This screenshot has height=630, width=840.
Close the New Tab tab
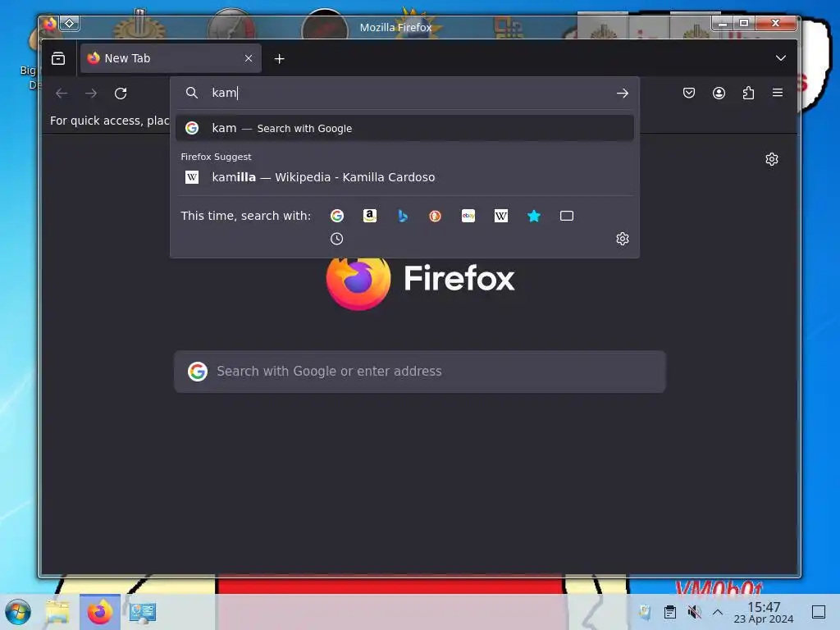click(249, 58)
